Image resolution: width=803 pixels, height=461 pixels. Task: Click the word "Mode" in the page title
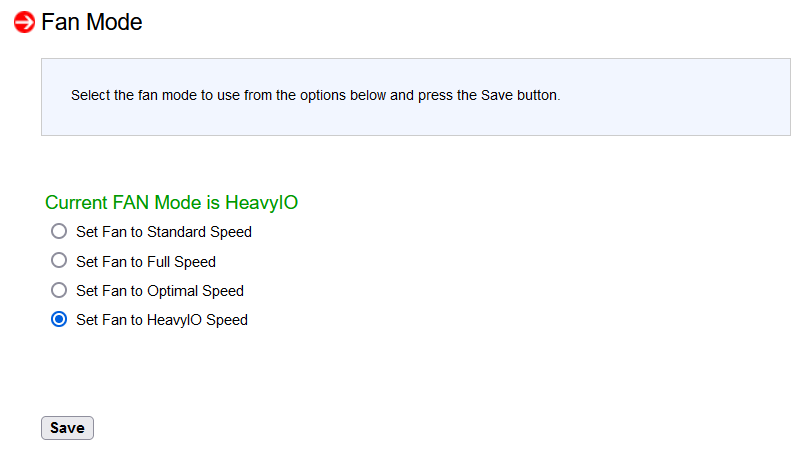[114, 22]
